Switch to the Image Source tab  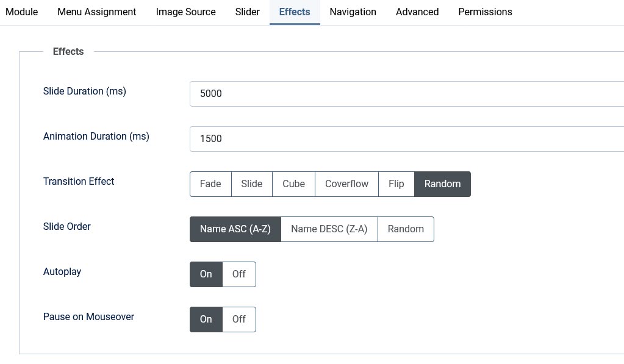click(x=185, y=12)
